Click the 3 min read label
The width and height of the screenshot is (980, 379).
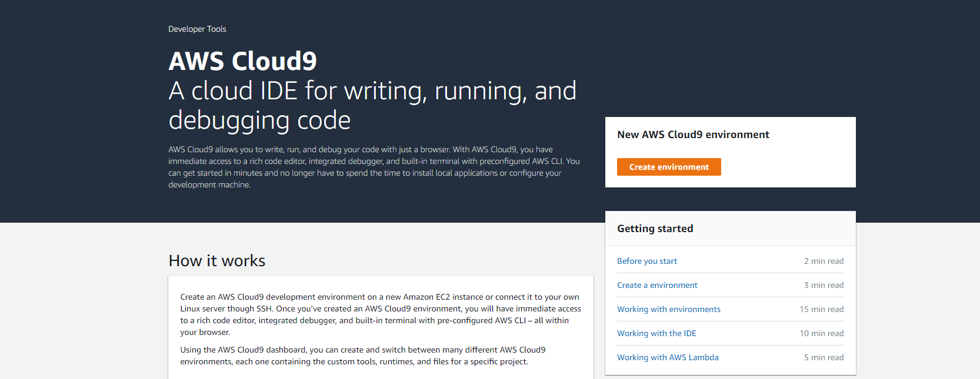[824, 285]
